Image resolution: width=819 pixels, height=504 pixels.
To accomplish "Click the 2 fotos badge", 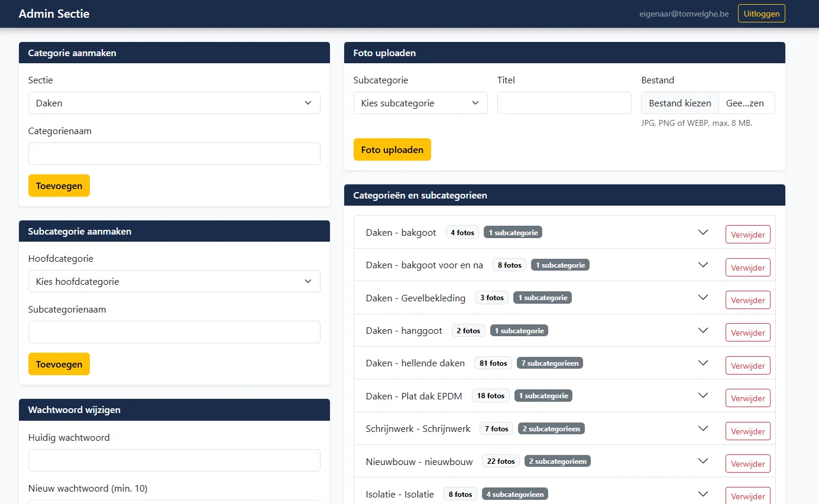I will 468,330.
